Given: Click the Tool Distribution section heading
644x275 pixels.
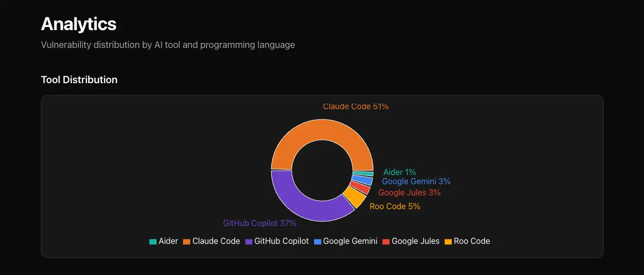Looking at the screenshot, I should [x=79, y=80].
